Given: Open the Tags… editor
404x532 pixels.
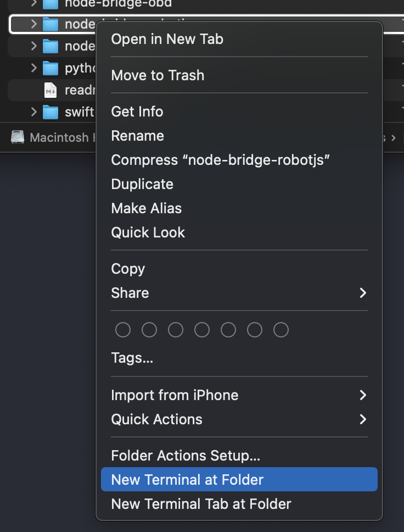Looking at the screenshot, I should point(132,359).
